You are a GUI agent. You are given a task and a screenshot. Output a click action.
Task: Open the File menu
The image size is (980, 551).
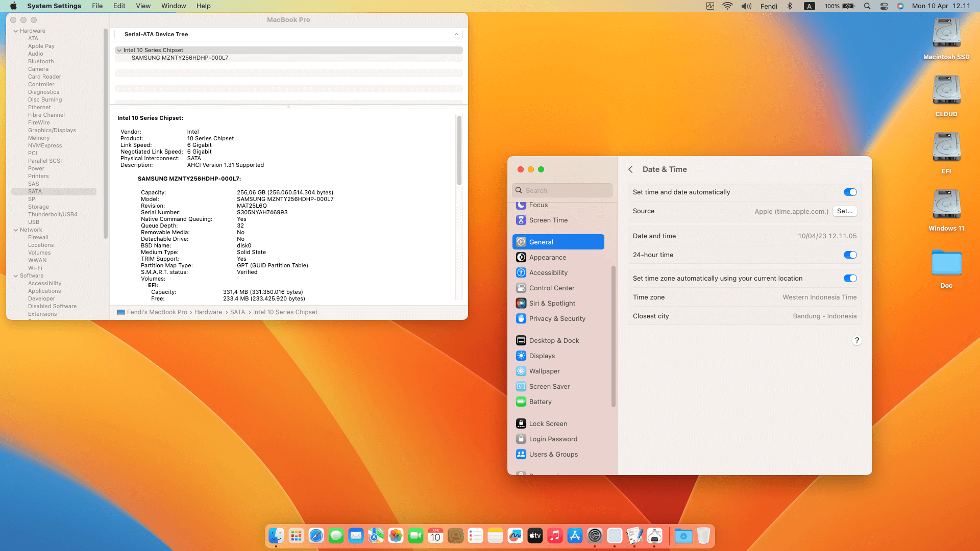[97, 6]
